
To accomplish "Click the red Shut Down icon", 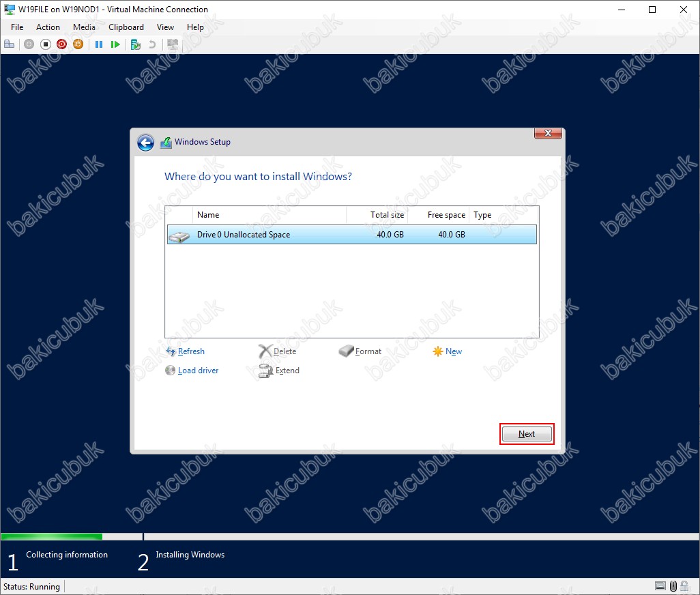I will point(61,44).
